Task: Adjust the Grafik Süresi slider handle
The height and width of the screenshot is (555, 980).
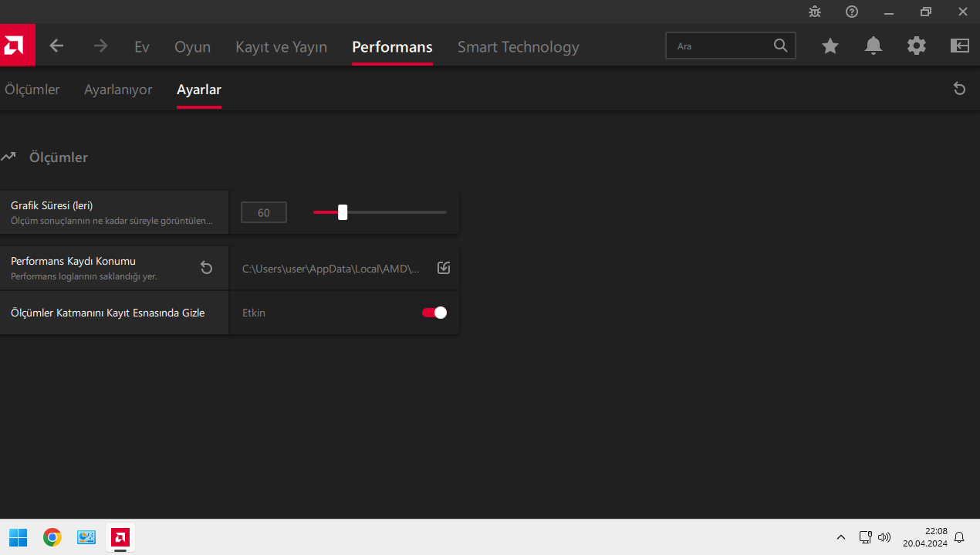Action: (343, 212)
